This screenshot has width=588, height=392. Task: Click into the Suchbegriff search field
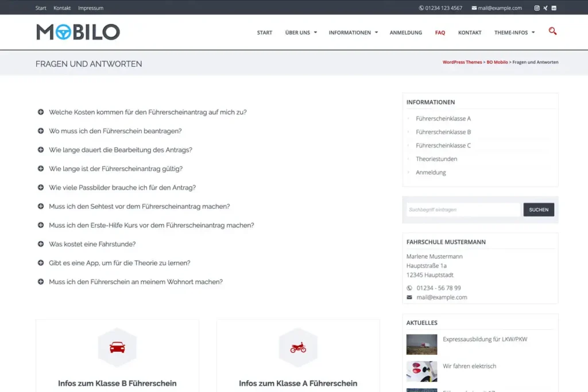463,209
